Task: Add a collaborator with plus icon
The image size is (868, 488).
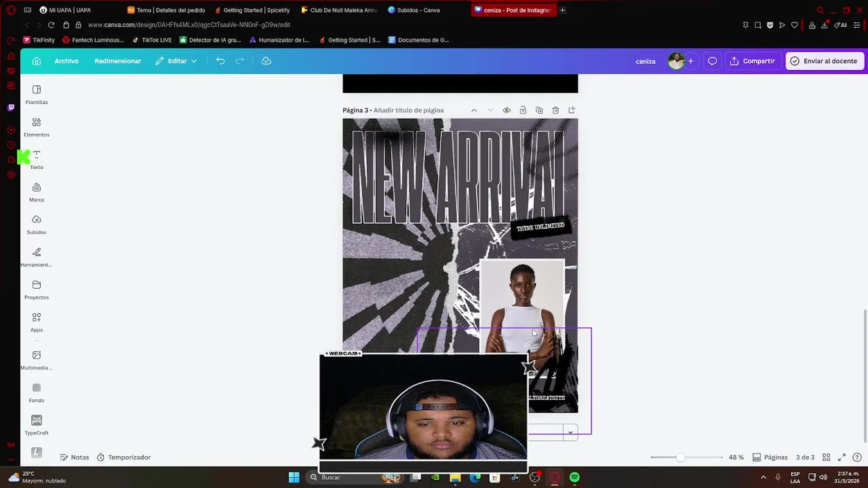Action: (x=690, y=61)
